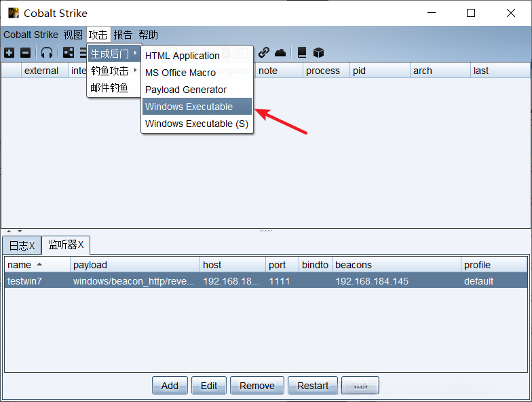Switch to the 日志 tab

pos(22,246)
